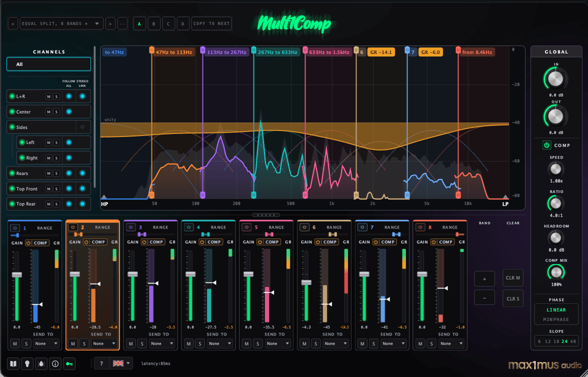Set slope to 48
Screen dimensions: 588x377
[572, 341]
